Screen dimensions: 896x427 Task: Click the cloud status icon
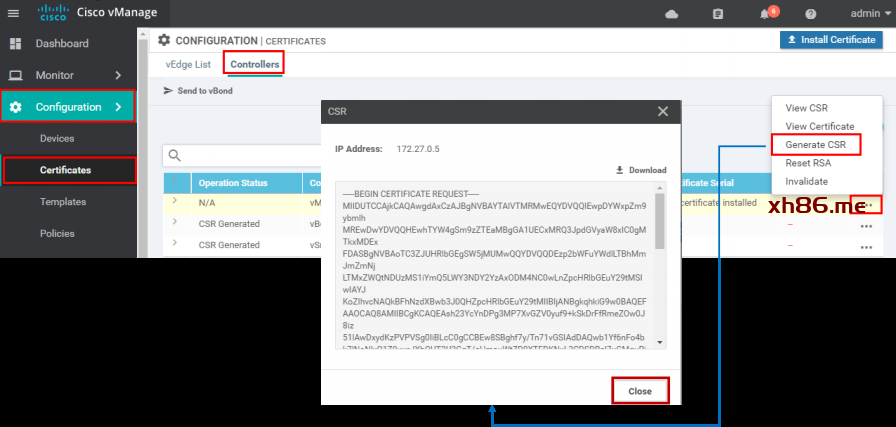(671, 14)
